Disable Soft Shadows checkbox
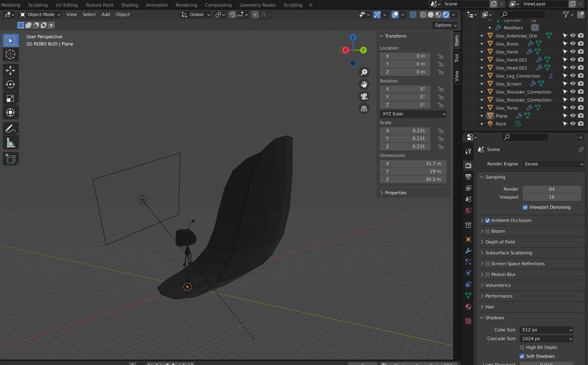Image resolution: width=588 pixels, height=365 pixels. click(522, 356)
